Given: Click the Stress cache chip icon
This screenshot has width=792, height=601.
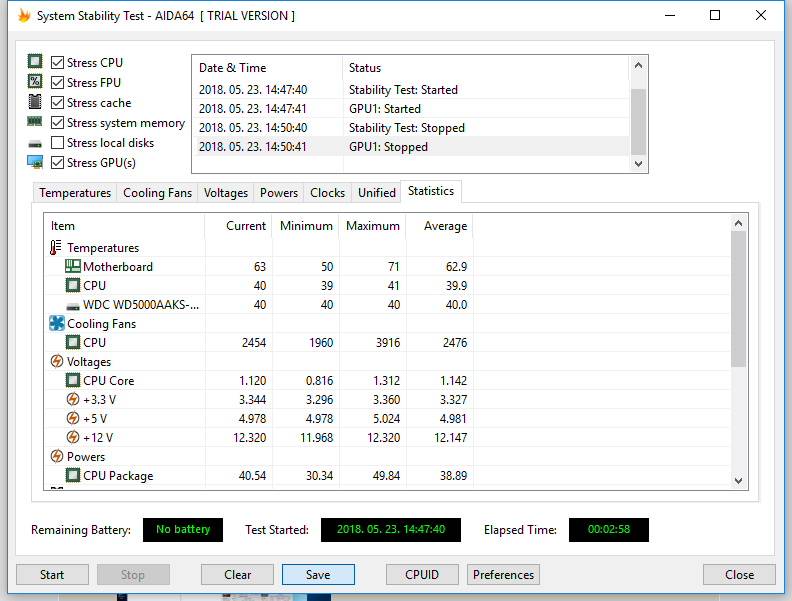Looking at the screenshot, I should 35,102.
